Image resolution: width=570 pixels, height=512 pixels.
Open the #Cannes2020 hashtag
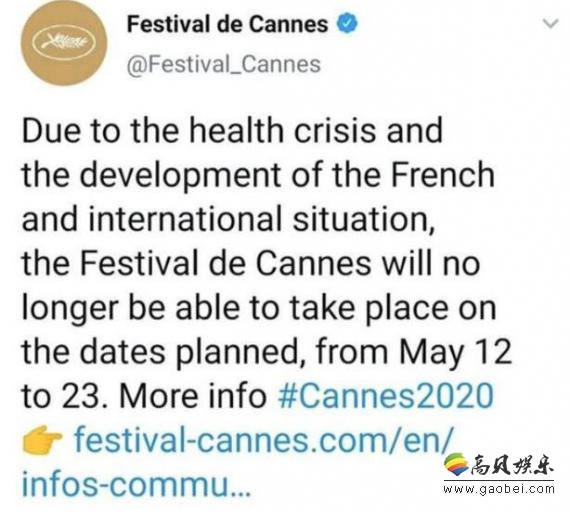point(386,396)
